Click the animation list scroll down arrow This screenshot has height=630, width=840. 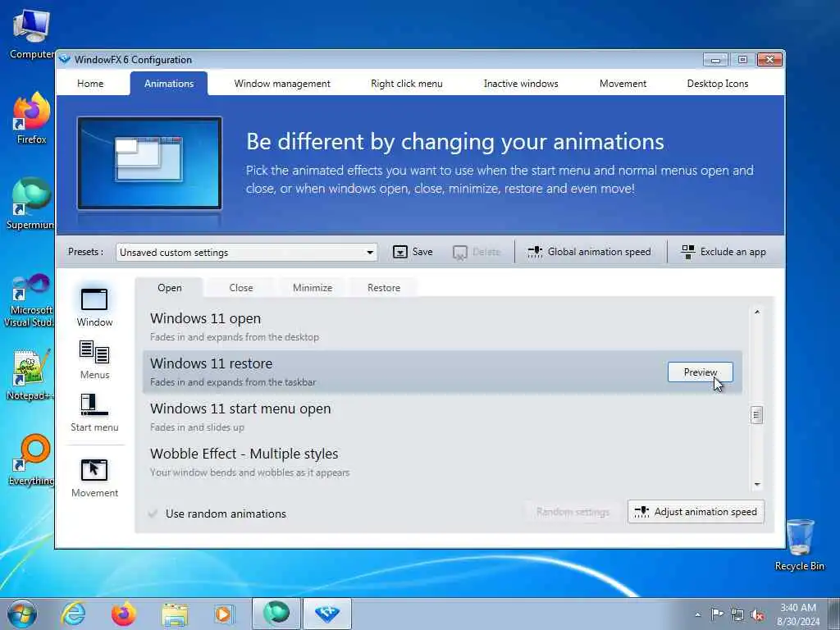757,484
